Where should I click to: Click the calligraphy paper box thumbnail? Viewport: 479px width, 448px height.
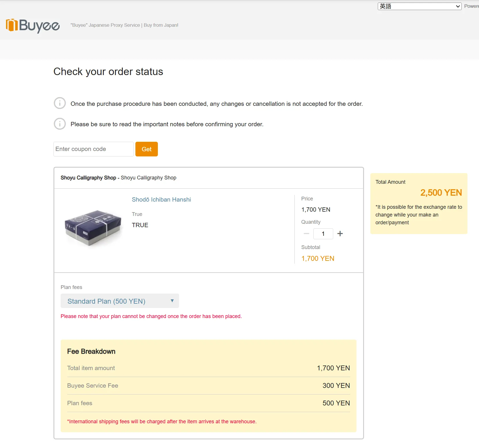[93, 227]
